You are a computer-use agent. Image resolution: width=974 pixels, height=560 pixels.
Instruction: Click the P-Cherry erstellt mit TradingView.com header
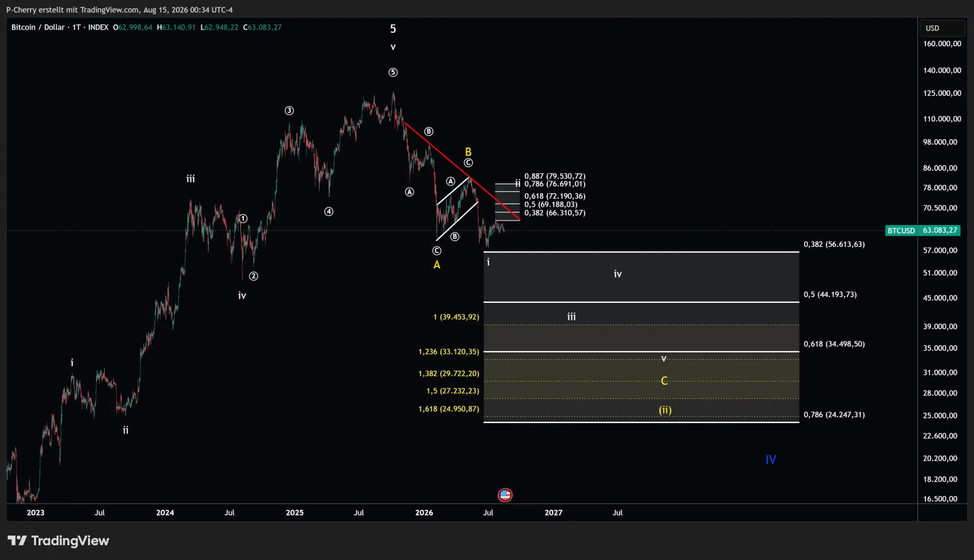click(x=119, y=10)
